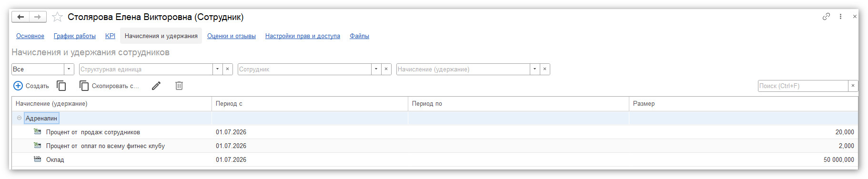
Task: Open the KPI tab link
Action: [110, 36]
